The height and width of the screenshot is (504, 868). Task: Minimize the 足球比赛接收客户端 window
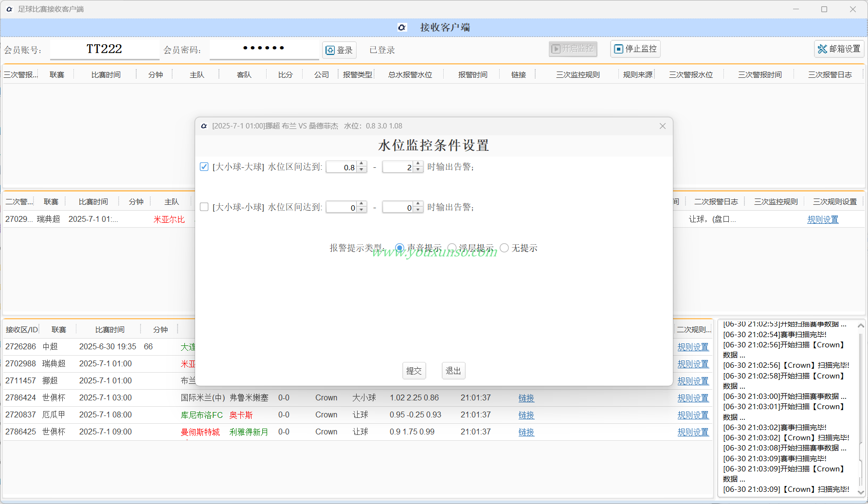pyautogui.click(x=796, y=9)
